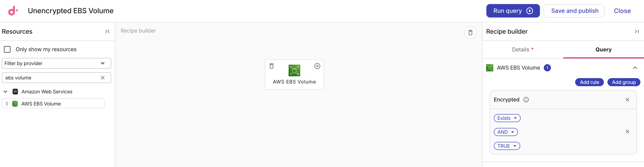
Task: Open the Exists operator dropdown
Action: 507,118
